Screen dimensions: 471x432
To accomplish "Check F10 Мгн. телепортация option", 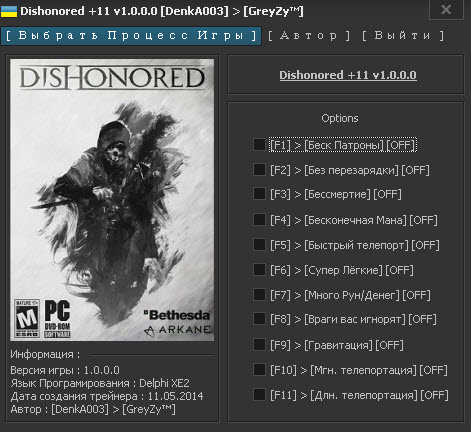I will 259,369.
